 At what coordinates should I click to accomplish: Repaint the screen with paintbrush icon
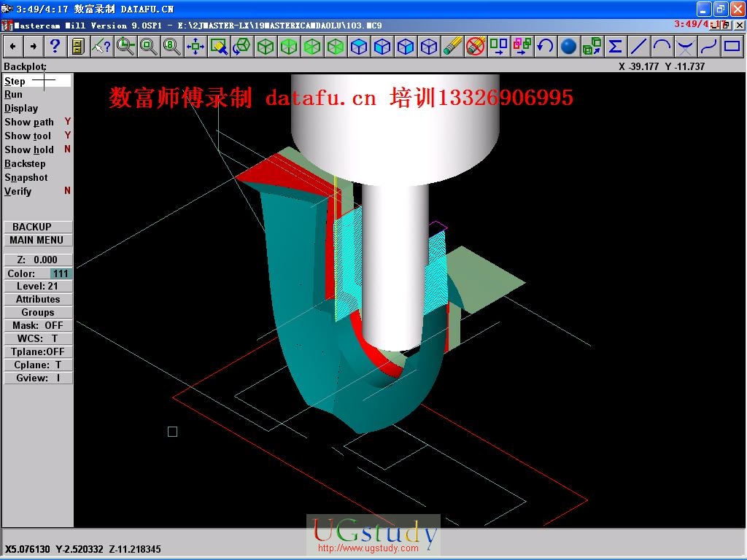pyautogui.click(x=219, y=46)
